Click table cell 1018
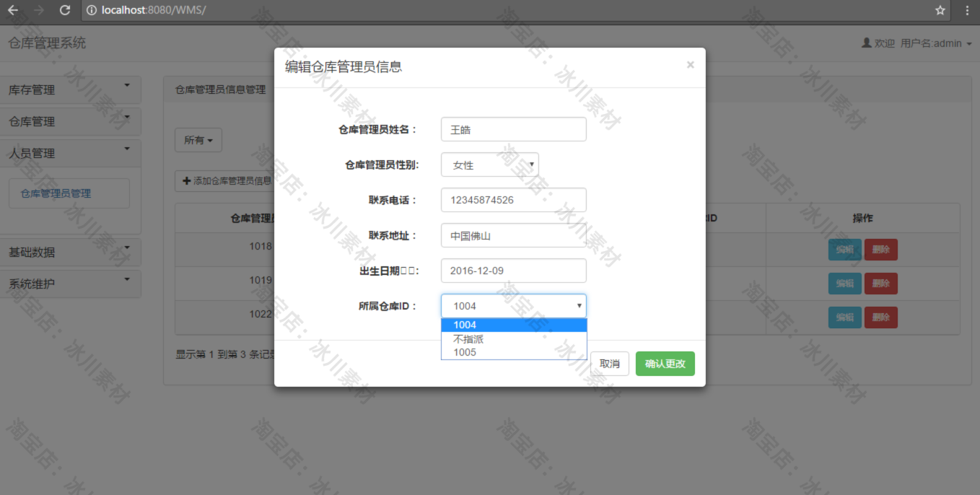980x495 pixels. tap(261, 246)
